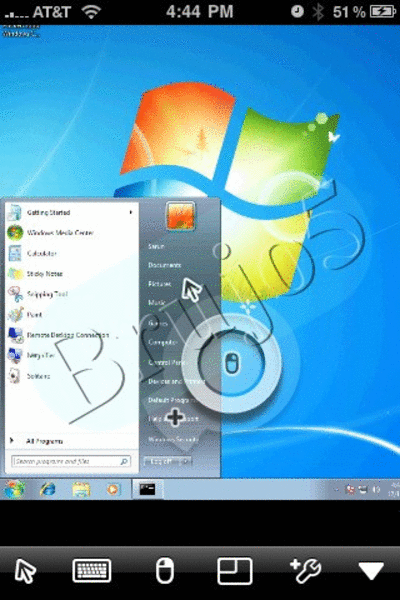Expand the Getting Started submenu arrow

tap(131, 212)
